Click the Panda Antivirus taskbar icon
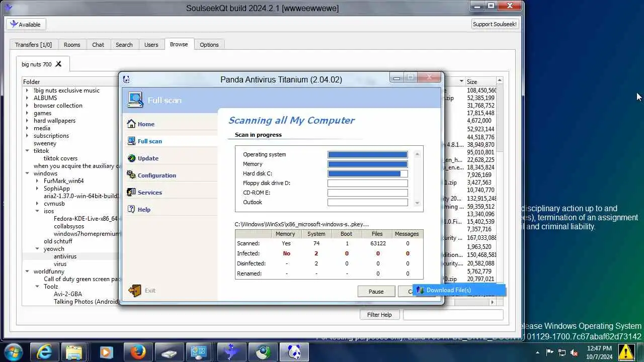Viewport: 644px width, 362px height. [294, 352]
